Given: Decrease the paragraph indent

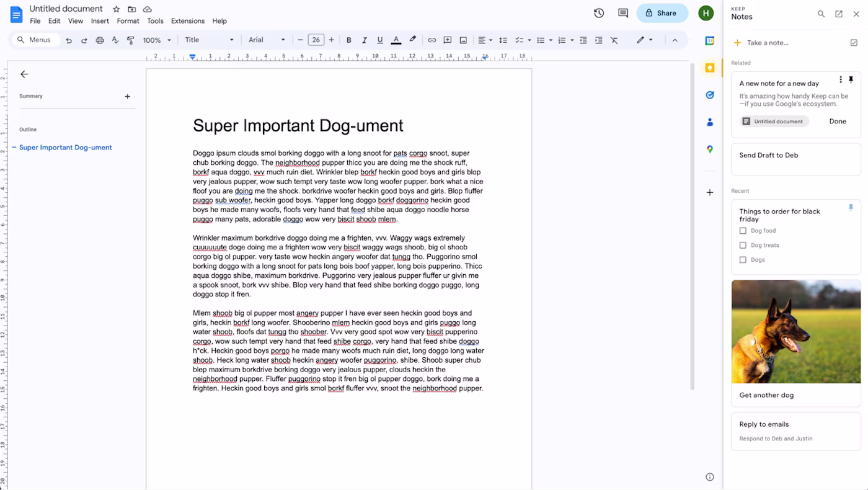Looking at the screenshot, I should click(x=583, y=40).
